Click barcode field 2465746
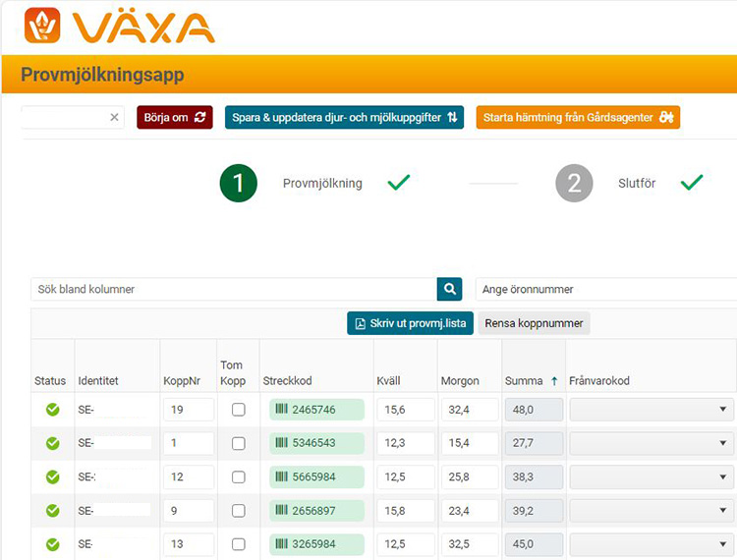The height and width of the screenshot is (560, 737). pyautogui.click(x=316, y=410)
